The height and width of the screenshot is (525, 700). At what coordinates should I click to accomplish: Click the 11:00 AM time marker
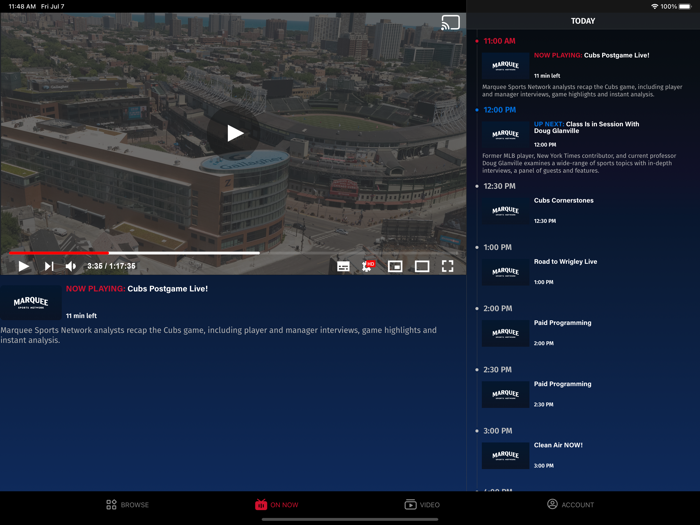click(499, 41)
